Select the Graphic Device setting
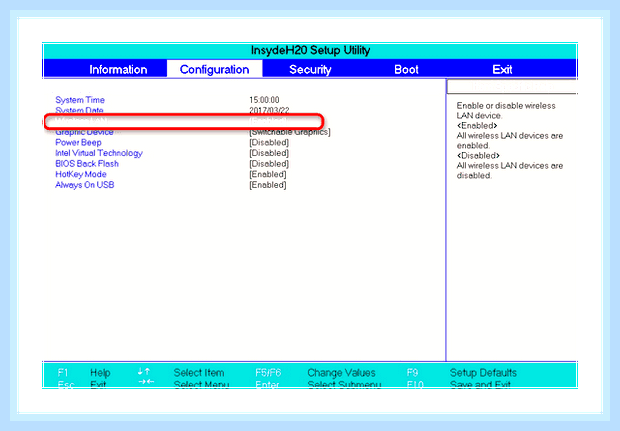 84,132
